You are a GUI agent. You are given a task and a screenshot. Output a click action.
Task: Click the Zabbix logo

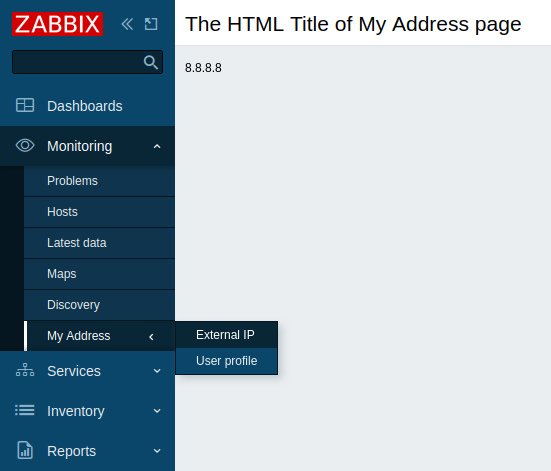point(57,24)
